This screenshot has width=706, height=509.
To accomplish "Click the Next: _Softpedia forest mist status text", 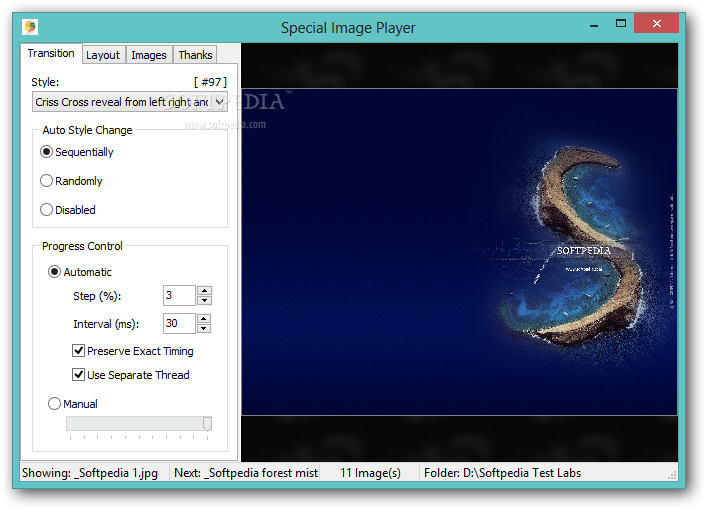I will (x=246, y=473).
